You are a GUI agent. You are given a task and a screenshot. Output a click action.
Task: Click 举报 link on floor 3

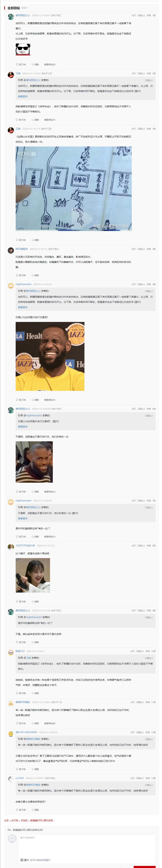pos(149,129)
